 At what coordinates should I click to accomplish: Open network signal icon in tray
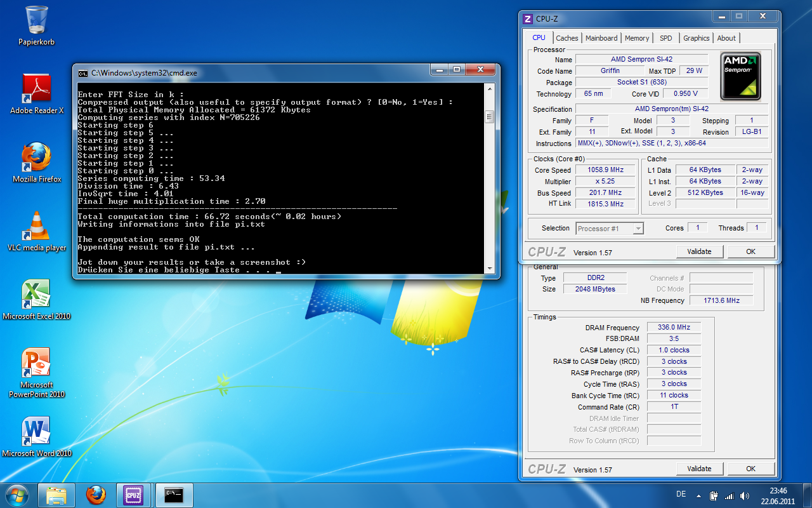coord(729,495)
